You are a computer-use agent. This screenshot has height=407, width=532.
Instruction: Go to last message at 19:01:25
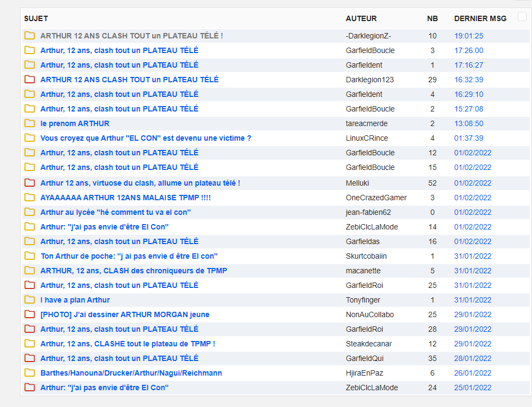[x=469, y=36]
